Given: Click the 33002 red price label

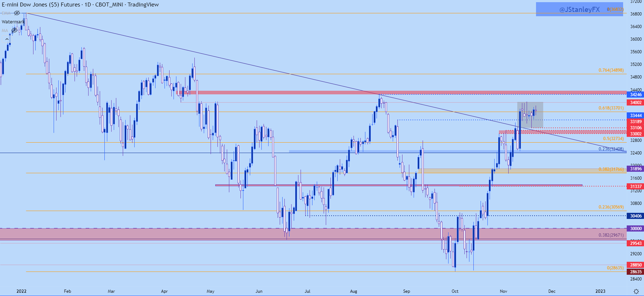Looking at the screenshot, I should tap(635, 134).
